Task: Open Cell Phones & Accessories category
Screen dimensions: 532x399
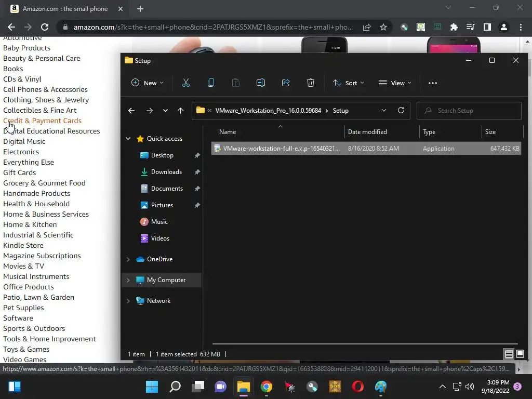Action: 46,89
